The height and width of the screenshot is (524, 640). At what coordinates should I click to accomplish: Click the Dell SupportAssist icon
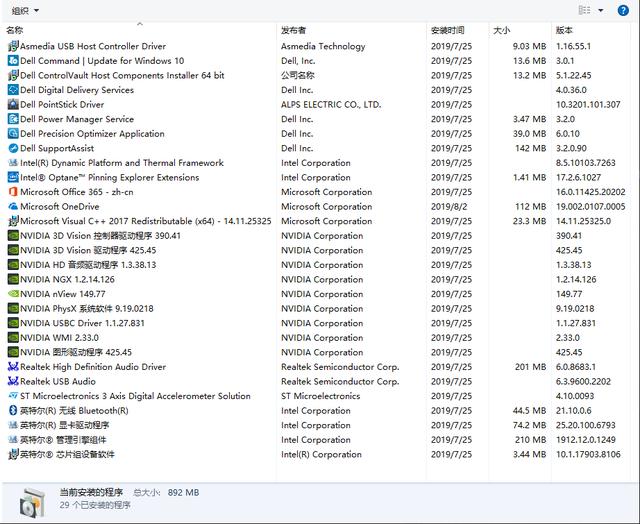click(13, 148)
